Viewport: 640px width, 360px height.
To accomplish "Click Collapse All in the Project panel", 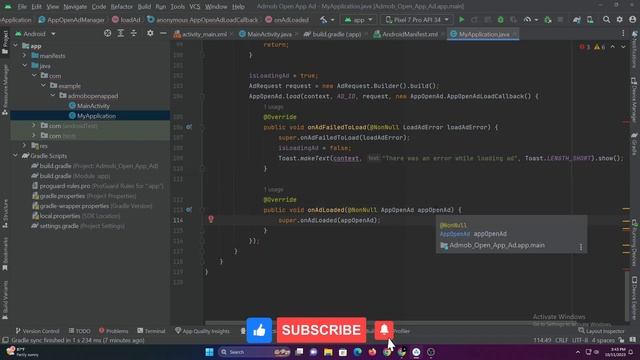I will point(134,33).
